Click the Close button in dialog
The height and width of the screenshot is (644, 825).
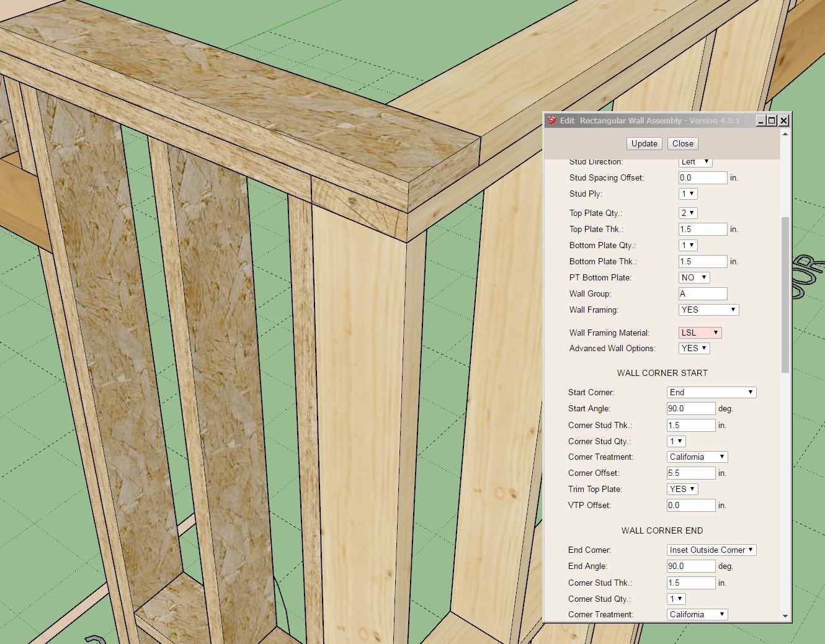pyautogui.click(x=682, y=143)
